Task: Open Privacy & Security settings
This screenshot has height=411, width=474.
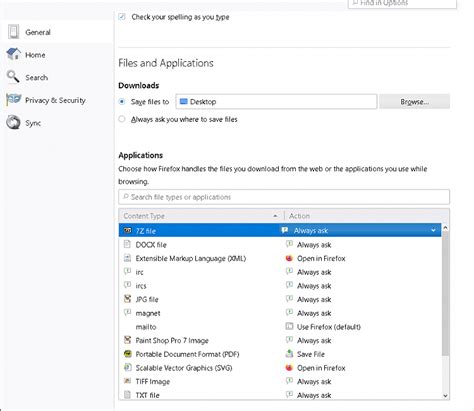Action: click(x=57, y=100)
